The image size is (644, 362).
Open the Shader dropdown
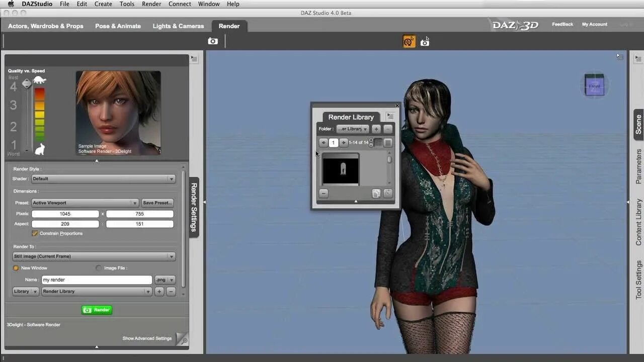(x=103, y=178)
